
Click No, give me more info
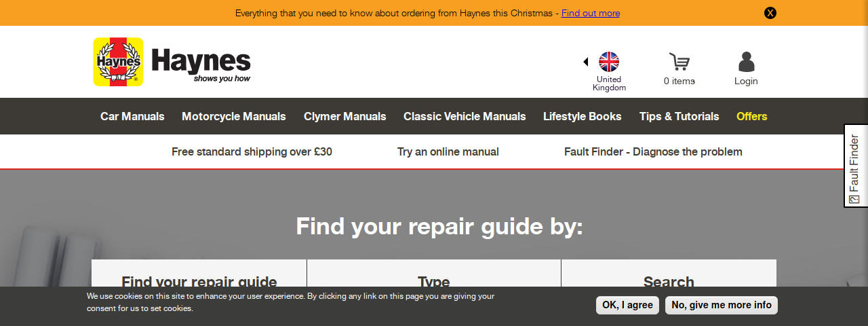(x=721, y=305)
